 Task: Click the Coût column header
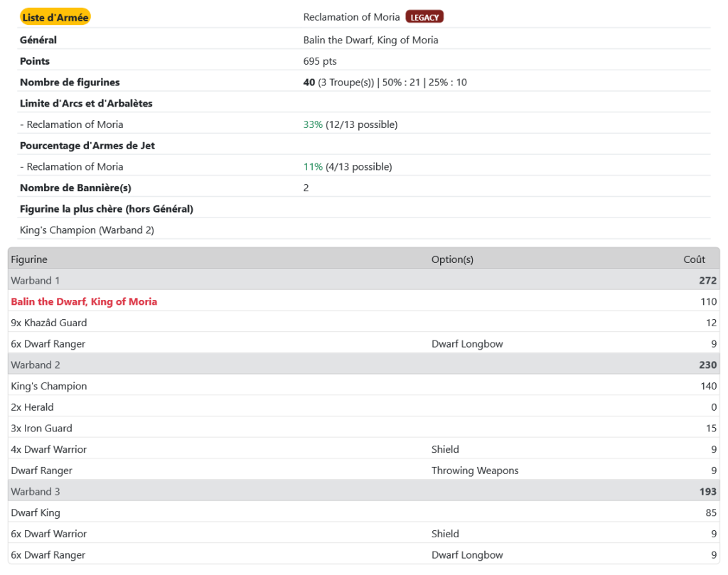tap(694, 259)
